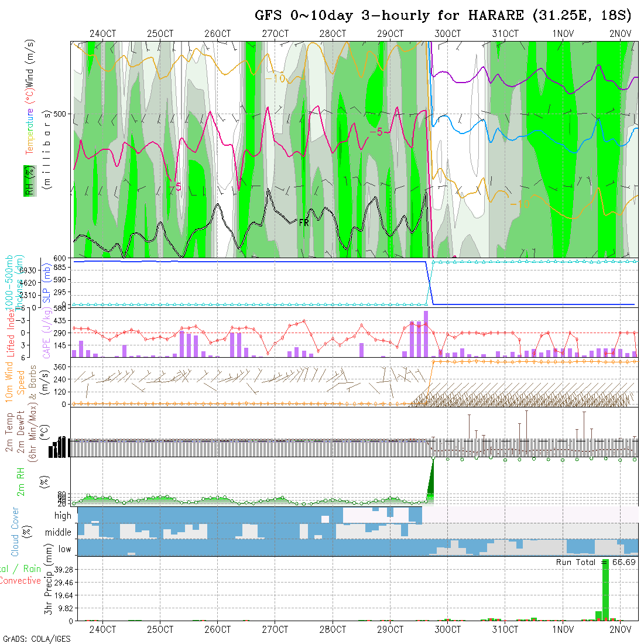The image size is (644, 644).
Task: Click the 600 millibar pressure level label
Action: point(61,258)
